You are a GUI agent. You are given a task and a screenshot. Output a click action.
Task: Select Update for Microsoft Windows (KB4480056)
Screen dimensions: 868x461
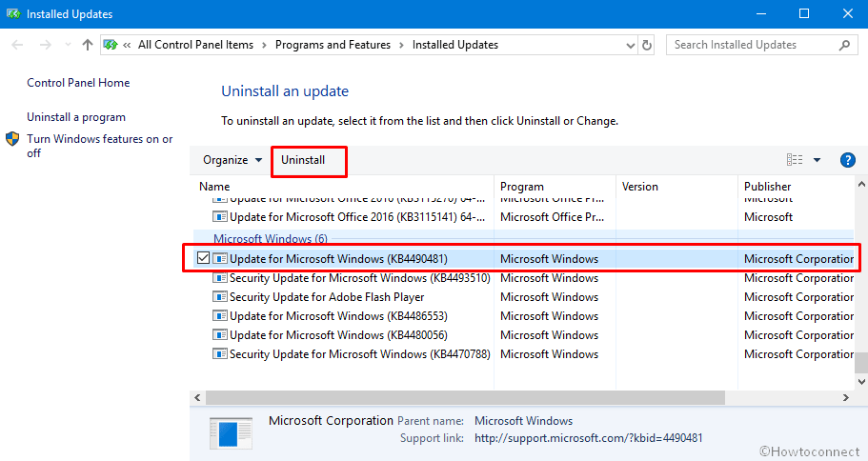(x=338, y=335)
